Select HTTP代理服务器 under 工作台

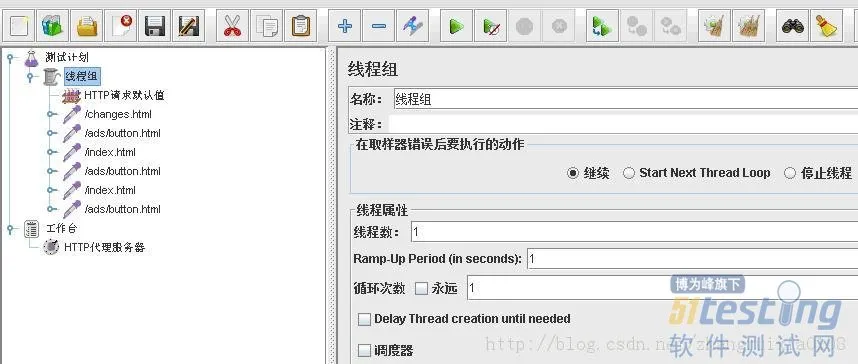(x=104, y=247)
